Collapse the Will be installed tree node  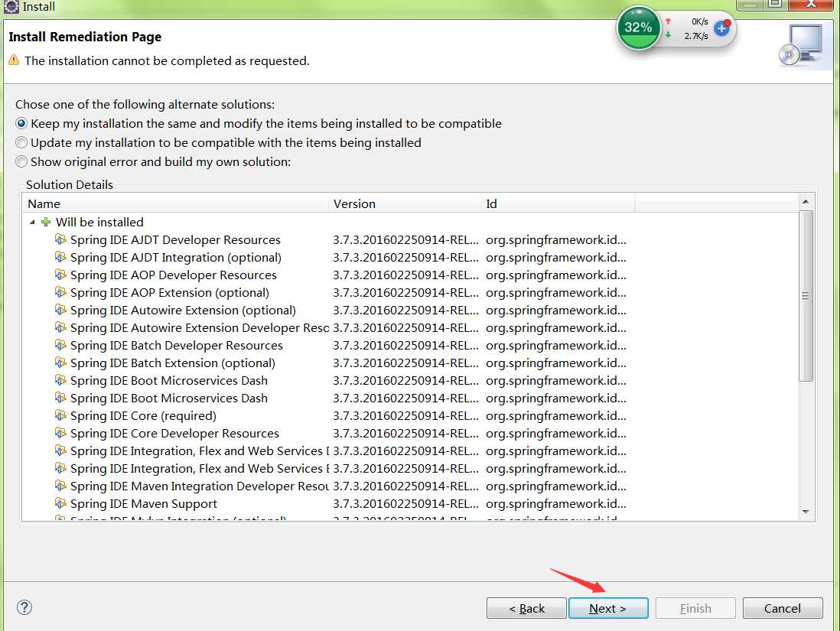pos(32,223)
